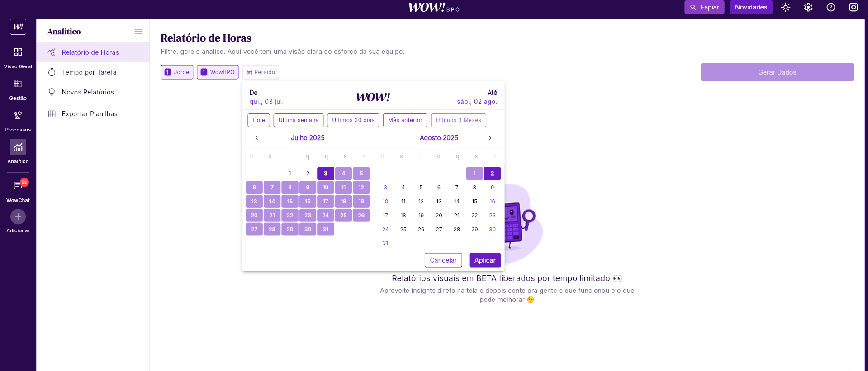Open the help question mark icon

point(831,7)
